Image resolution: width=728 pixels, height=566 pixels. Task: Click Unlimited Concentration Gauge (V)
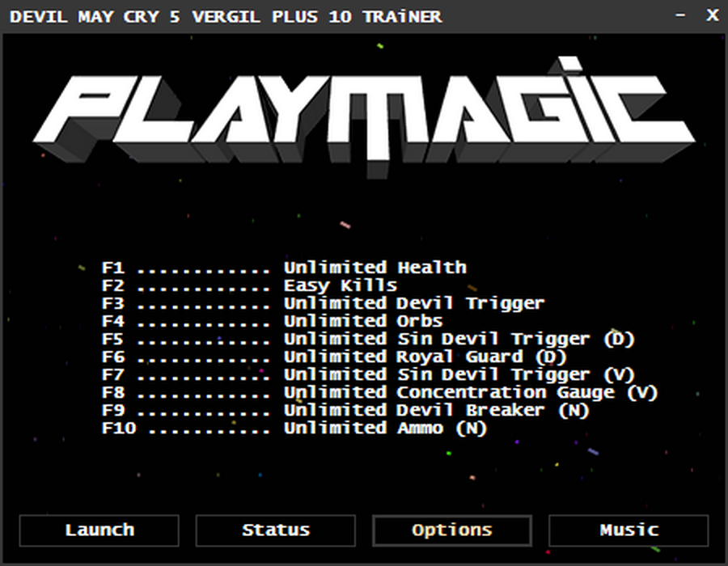click(471, 392)
